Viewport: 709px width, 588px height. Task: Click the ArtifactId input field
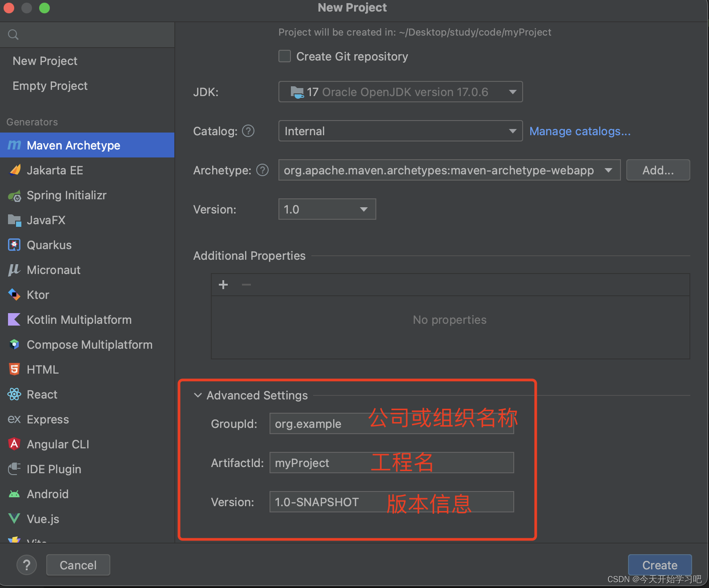click(x=391, y=463)
